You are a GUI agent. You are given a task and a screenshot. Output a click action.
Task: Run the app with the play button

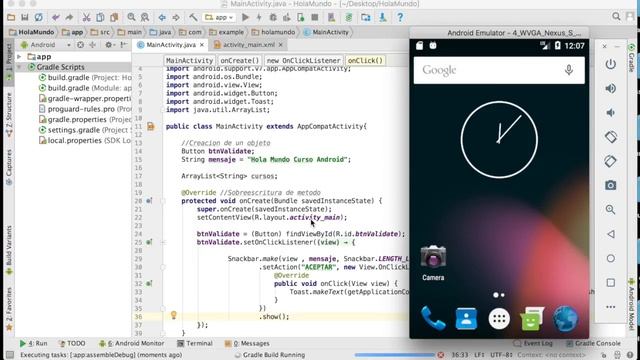point(245,18)
